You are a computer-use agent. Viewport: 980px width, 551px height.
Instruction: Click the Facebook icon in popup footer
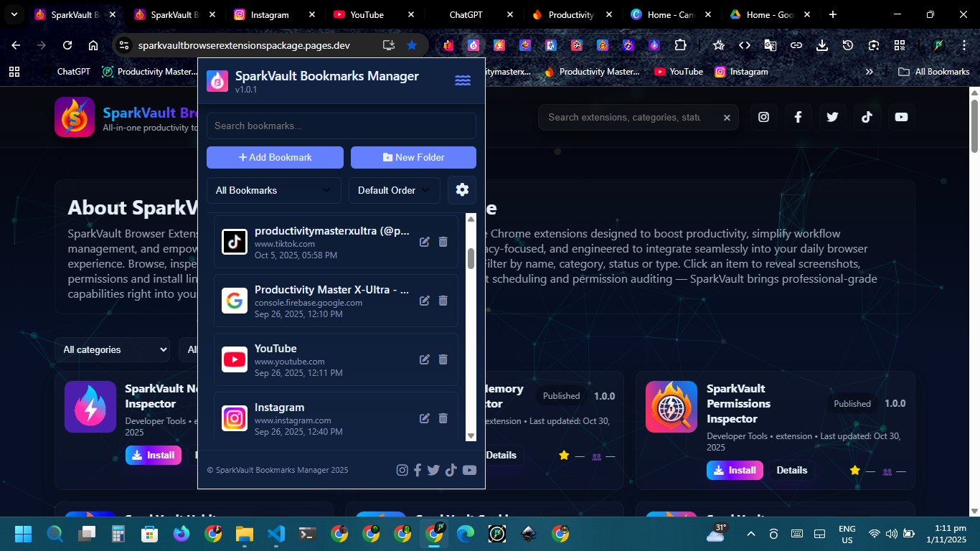coord(418,470)
